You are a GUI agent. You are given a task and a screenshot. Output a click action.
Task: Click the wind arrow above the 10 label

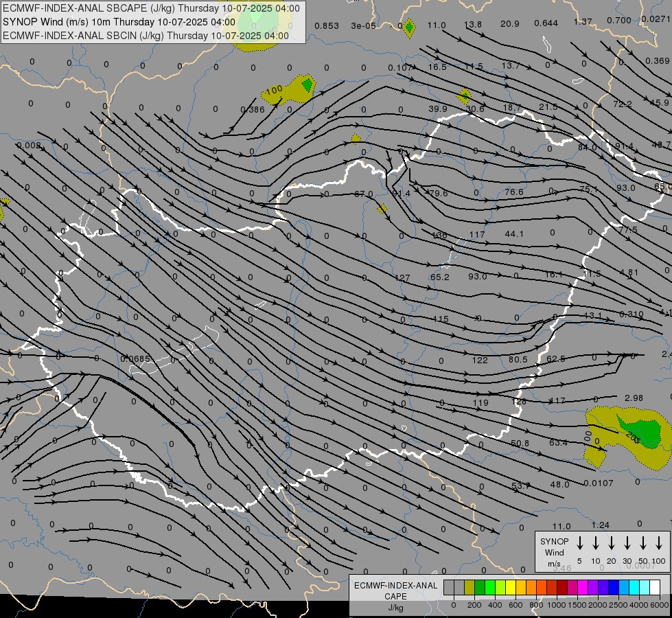pos(595,543)
